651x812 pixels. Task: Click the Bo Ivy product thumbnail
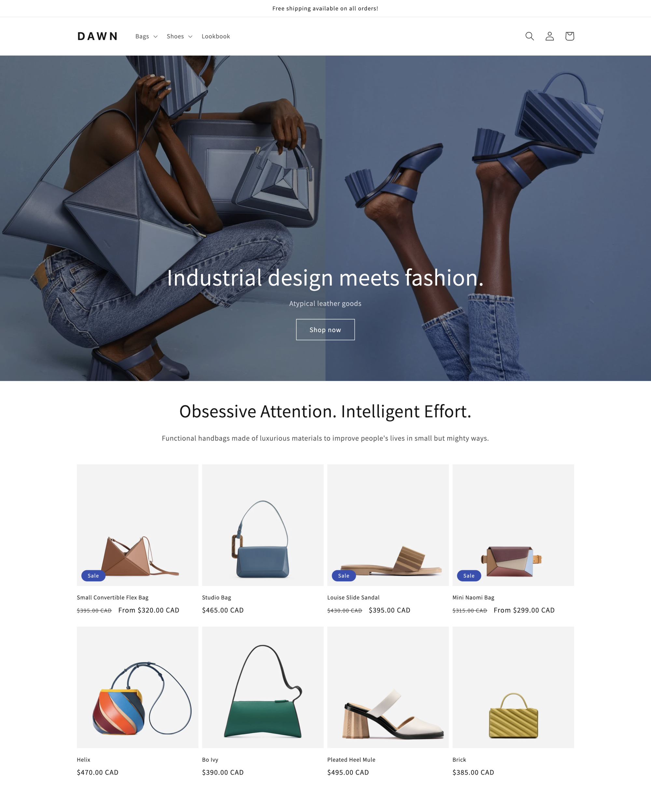[262, 686]
